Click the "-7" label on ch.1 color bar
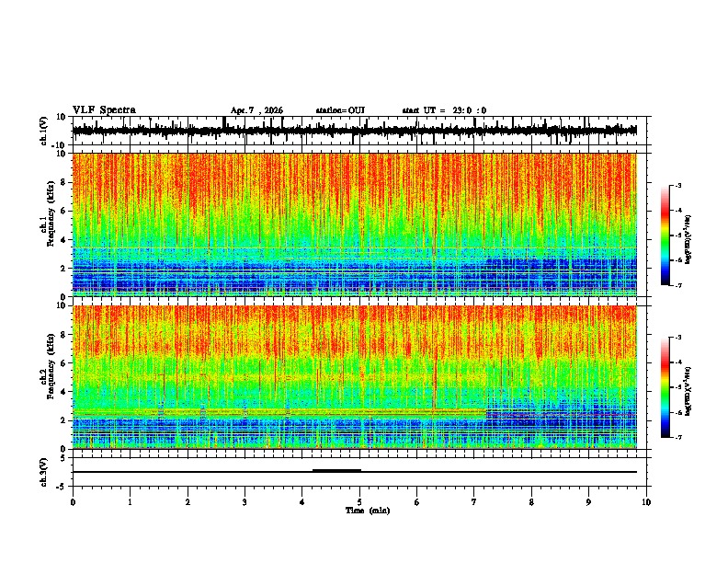The height and width of the screenshot is (563, 728). [x=677, y=285]
